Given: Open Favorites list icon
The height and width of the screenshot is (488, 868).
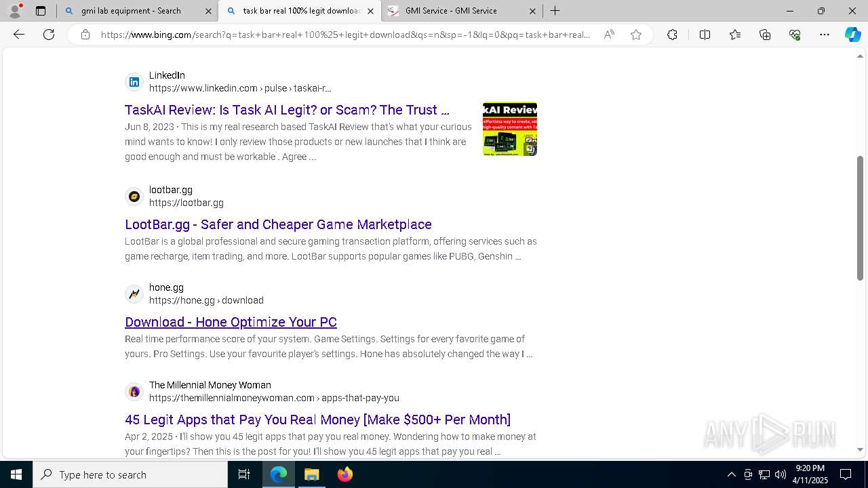Looking at the screenshot, I should [735, 35].
